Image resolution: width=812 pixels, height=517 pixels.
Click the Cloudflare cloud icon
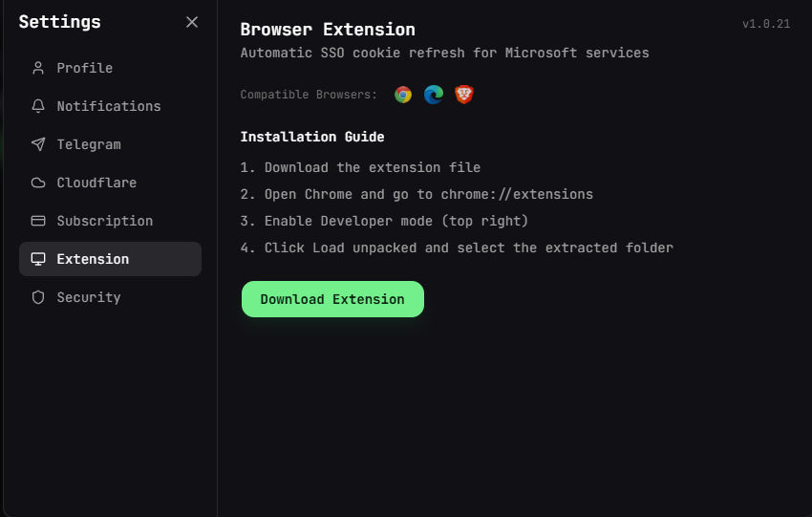coord(38,183)
